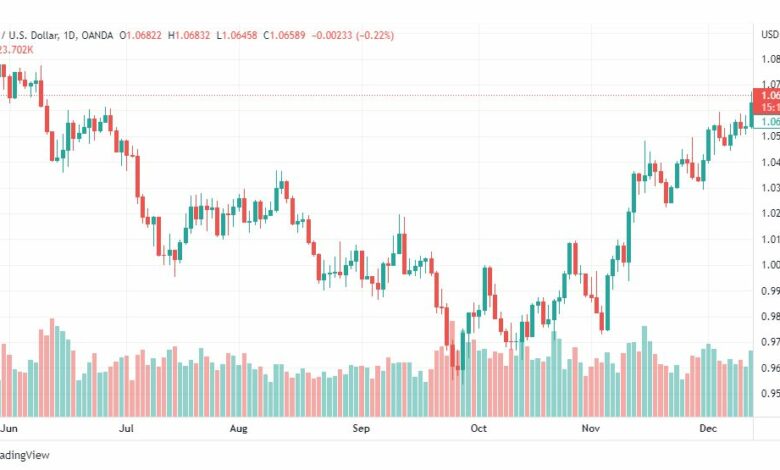Click the low price value 1.06458

[239, 35]
